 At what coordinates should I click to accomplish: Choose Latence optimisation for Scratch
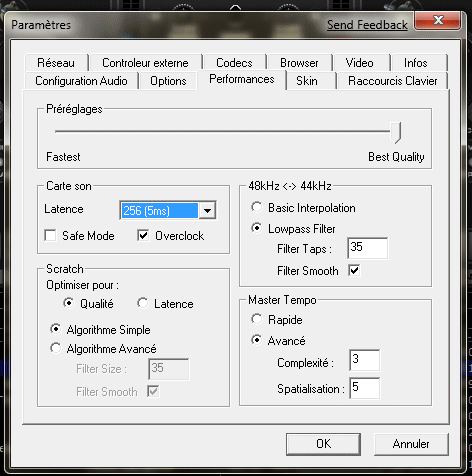(x=143, y=303)
